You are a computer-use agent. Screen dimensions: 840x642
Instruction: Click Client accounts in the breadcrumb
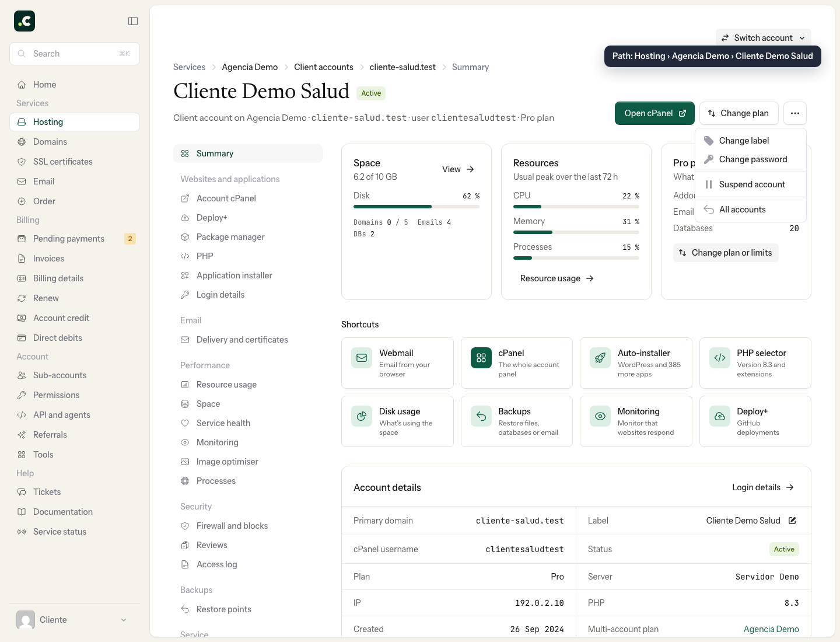(324, 67)
